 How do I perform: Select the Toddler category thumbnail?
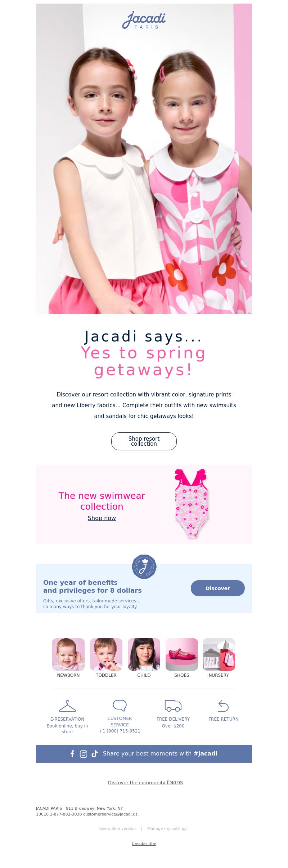click(x=106, y=655)
